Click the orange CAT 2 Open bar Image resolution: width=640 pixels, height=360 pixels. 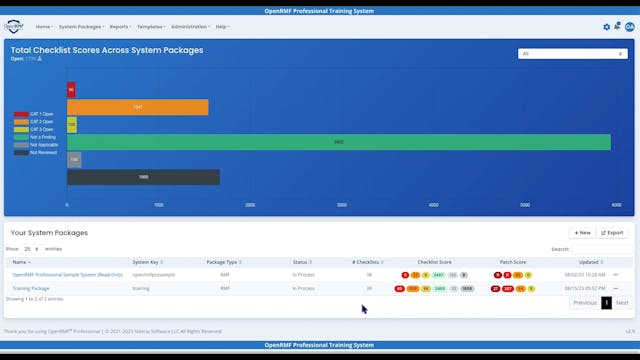tap(138, 107)
